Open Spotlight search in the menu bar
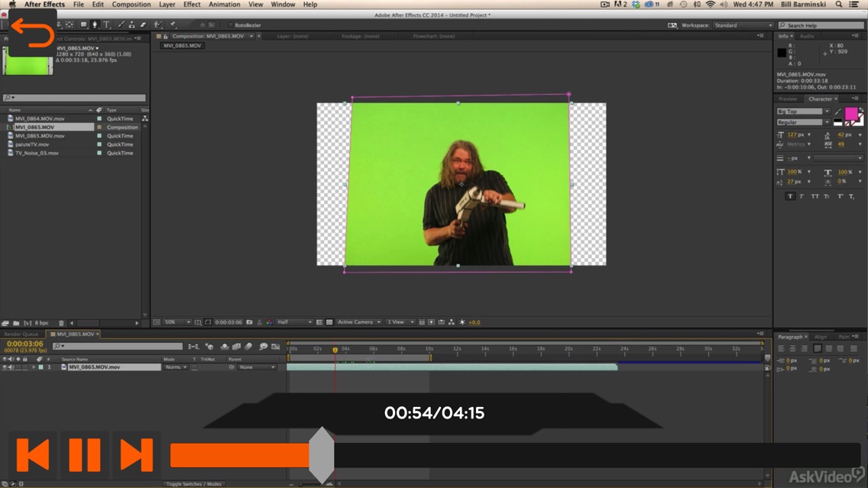This screenshot has width=868, height=488. point(839,5)
